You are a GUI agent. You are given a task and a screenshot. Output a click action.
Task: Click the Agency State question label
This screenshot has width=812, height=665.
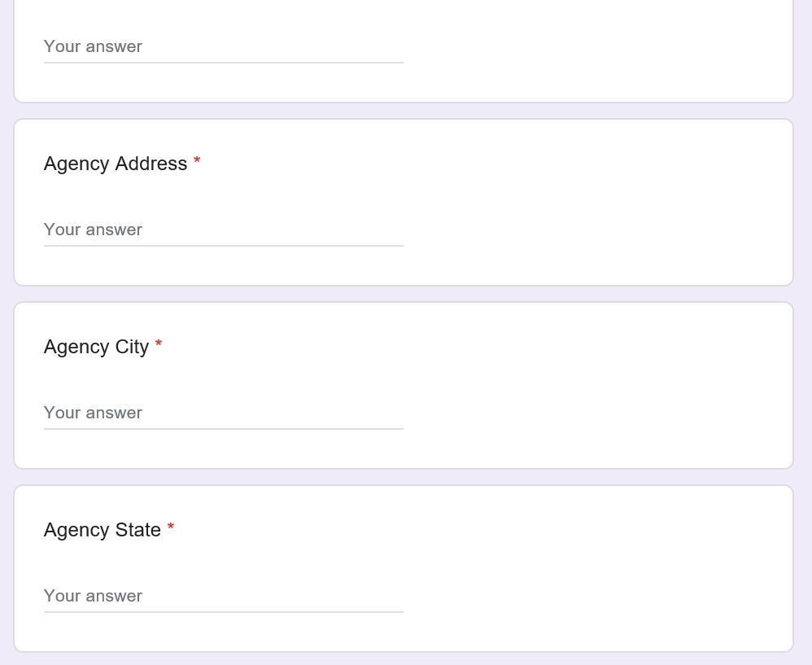point(103,530)
